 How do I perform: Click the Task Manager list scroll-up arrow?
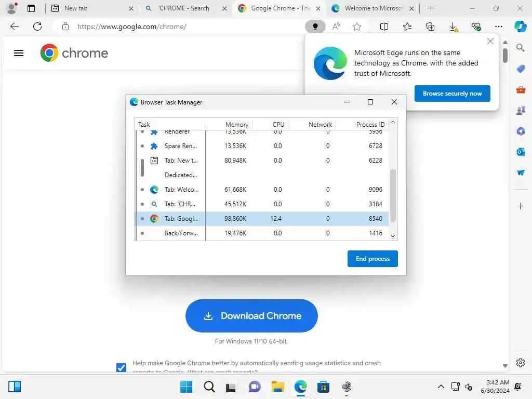(x=393, y=123)
